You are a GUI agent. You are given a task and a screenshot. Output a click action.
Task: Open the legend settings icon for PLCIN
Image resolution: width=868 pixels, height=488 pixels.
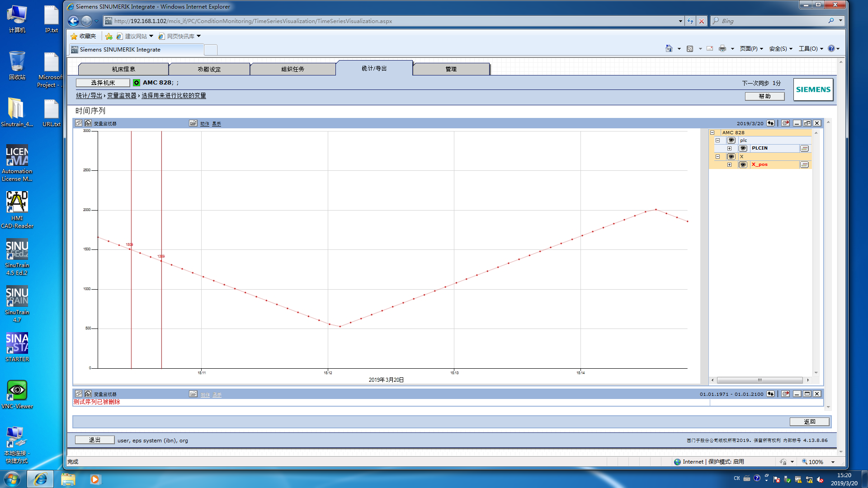tap(804, 148)
